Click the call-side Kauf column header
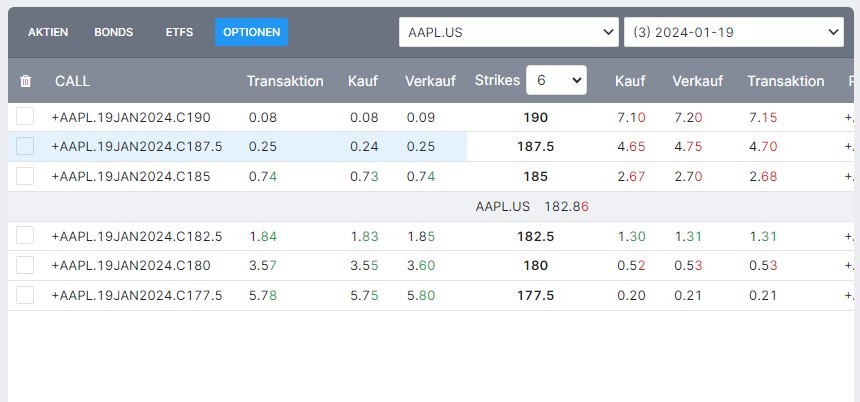The image size is (860, 402). (363, 81)
